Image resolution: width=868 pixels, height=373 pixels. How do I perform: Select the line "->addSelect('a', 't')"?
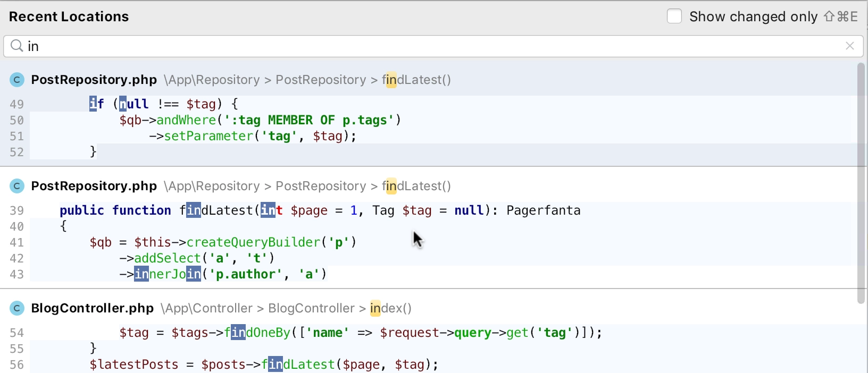coord(197,258)
